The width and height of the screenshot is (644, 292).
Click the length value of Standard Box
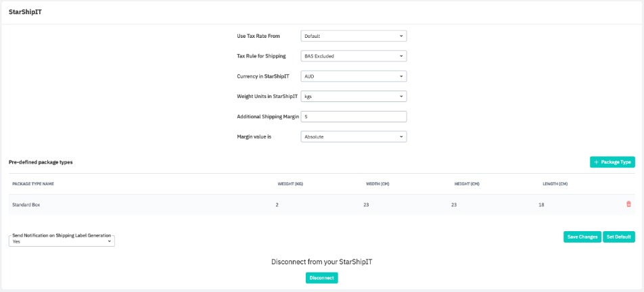[x=541, y=205]
